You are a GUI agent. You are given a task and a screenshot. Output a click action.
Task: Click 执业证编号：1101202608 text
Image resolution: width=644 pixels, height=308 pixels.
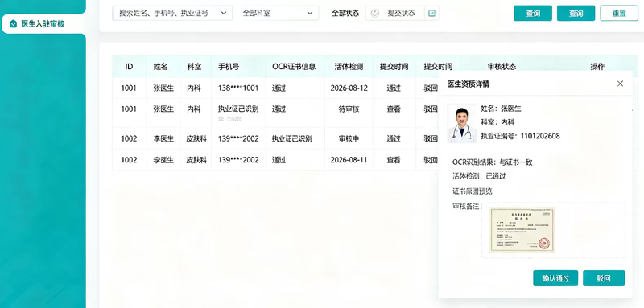click(520, 136)
